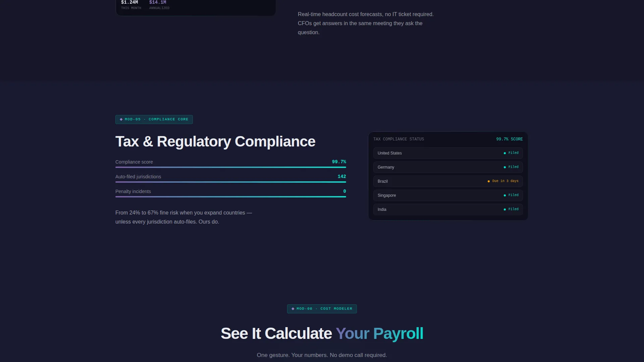The width and height of the screenshot is (644, 362).
Task: Click the green status dot for Singapore
Action: tap(505, 195)
